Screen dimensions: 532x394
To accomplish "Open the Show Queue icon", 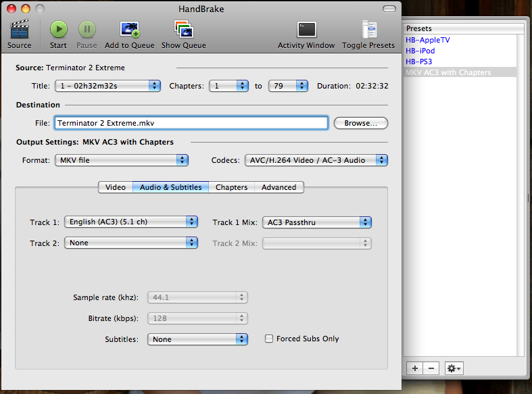I will pos(184,30).
